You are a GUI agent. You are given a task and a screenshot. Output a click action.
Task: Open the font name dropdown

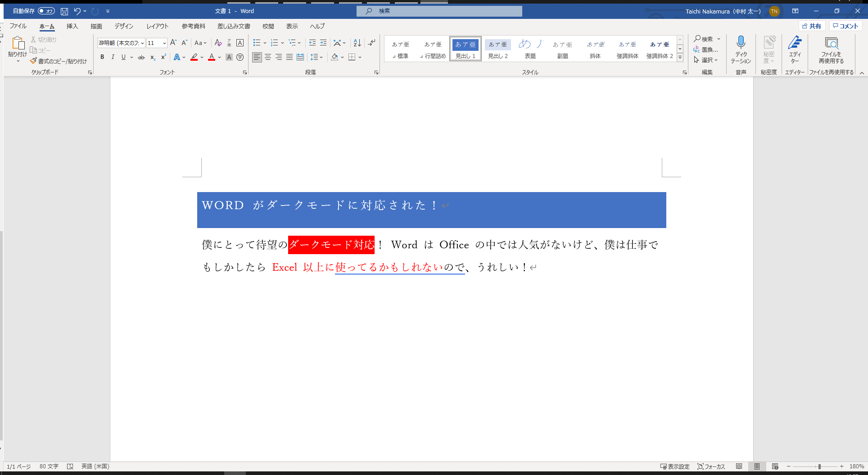coord(143,43)
